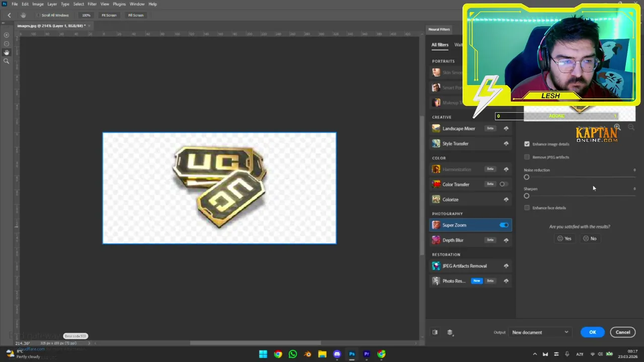Click OK to apply neural filter

pos(593,332)
